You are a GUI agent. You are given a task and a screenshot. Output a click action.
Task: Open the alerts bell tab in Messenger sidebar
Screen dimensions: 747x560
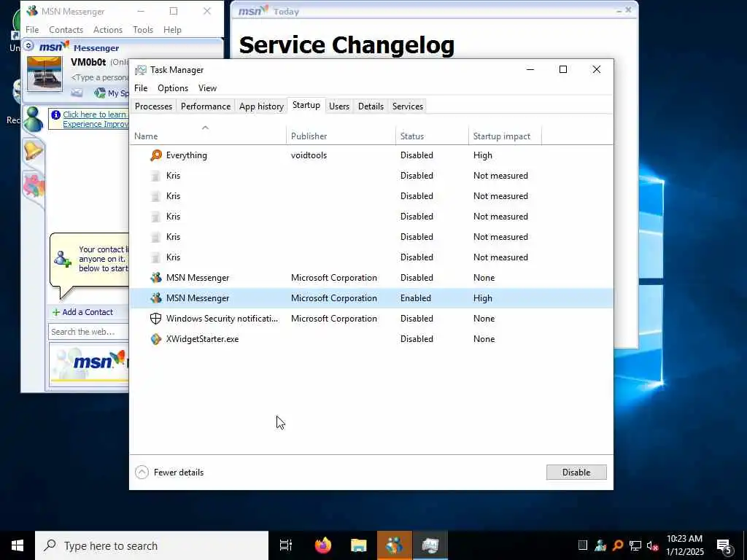click(34, 151)
